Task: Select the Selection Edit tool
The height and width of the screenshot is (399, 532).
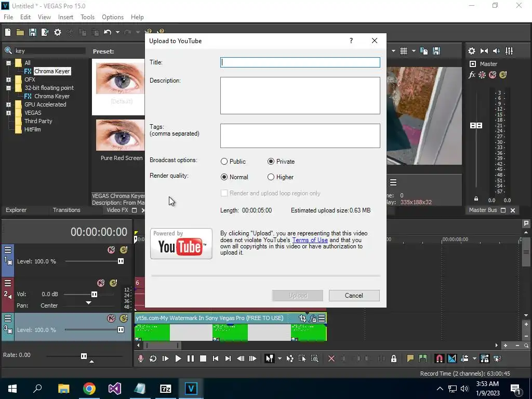Action: tap(302, 358)
